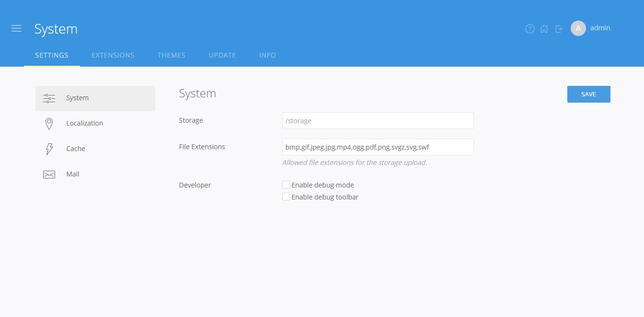Image resolution: width=644 pixels, height=317 pixels.
Task: Switch to the Themes tab
Action: [172, 55]
